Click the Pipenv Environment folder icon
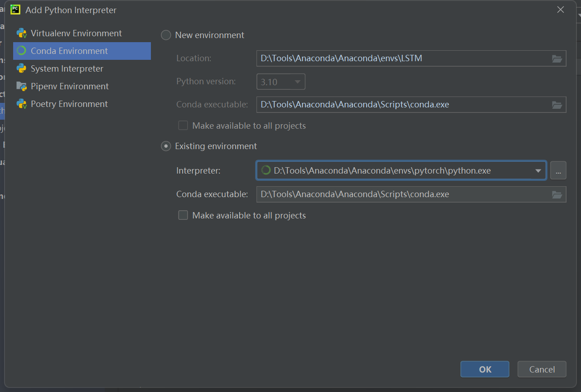The height and width of the screenshot is (392, 581). [21, 86]
